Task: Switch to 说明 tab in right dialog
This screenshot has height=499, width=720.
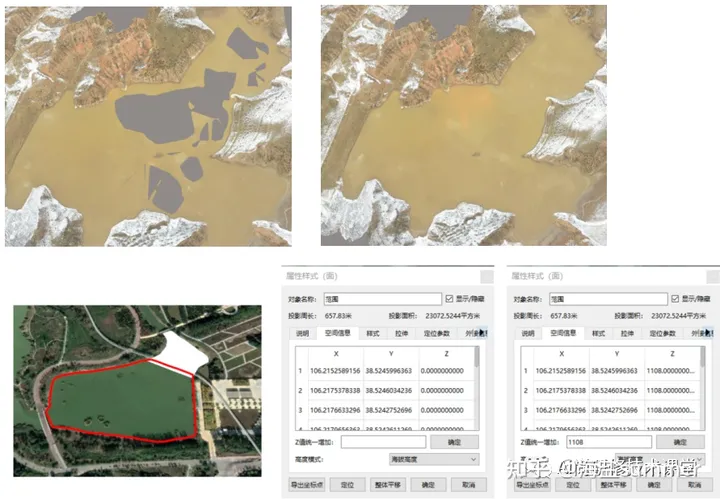Action: [x=528, y=333]
